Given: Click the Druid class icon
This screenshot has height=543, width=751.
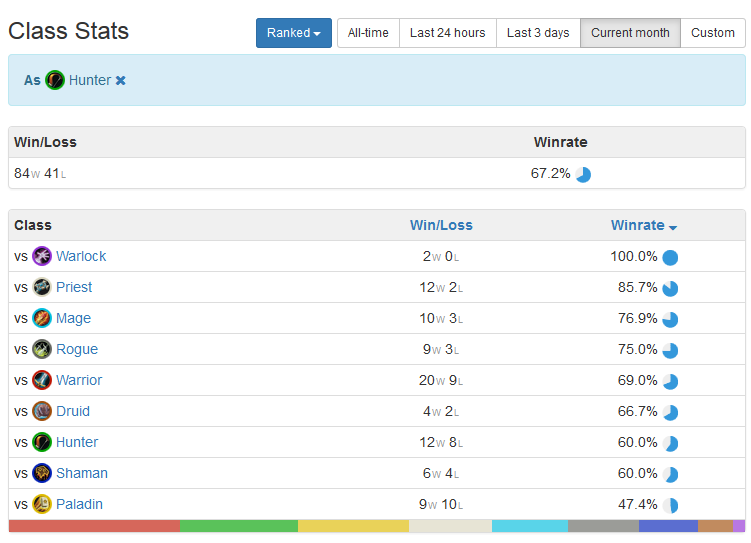Looking at the screenshot, I should (x=42, y=411).
